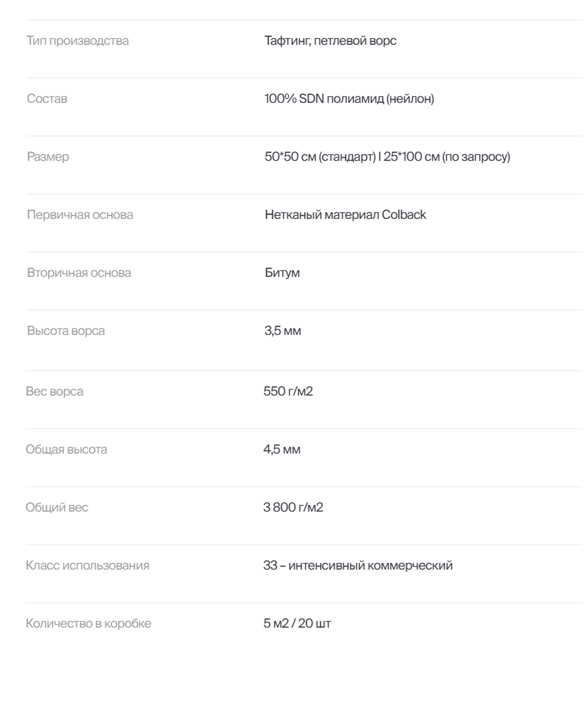Click the 'Первичная основа' label
Viewport: 588px width, 712px height.
click(80, 216)
